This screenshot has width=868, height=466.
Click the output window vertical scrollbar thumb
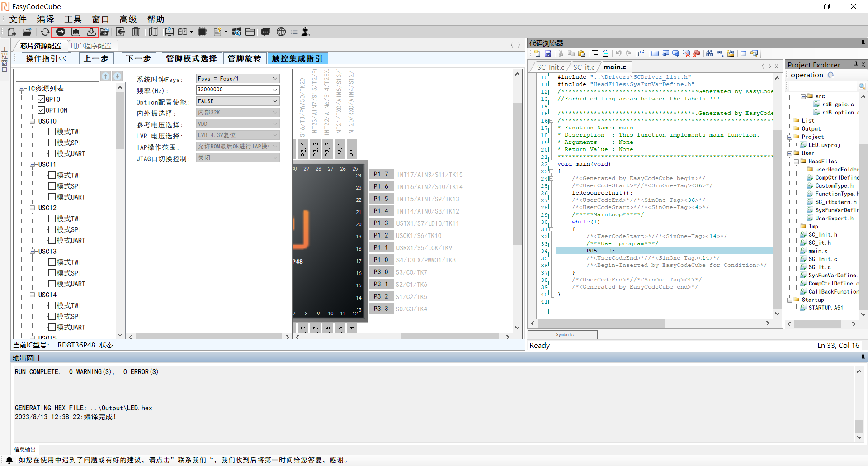[859, 426]
